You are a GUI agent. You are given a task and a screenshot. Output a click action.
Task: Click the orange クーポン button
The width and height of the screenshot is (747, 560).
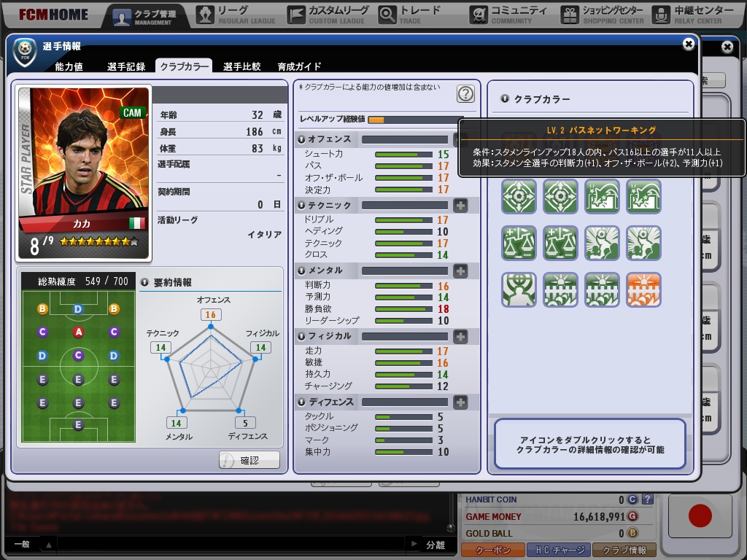tap(493, 550)
